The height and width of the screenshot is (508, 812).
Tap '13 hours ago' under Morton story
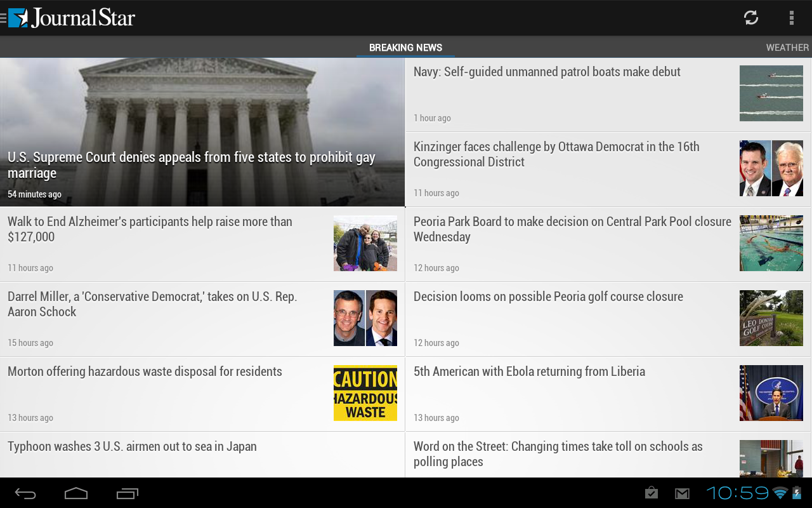coord(30,418)
